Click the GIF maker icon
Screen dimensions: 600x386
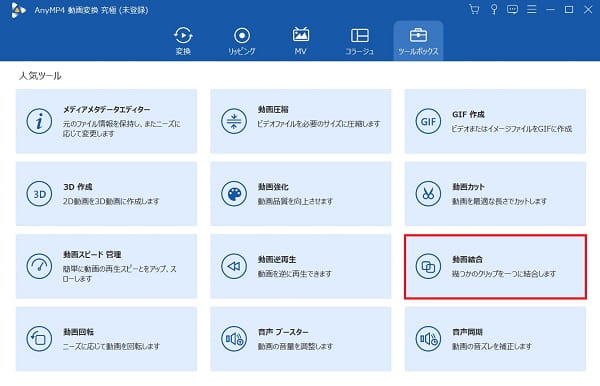coord(428,121)
